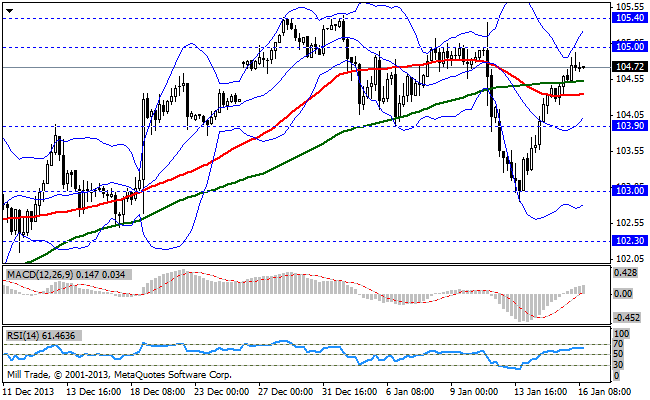The image size is (650, 400).
Task: Click the 104.55 price scale value
Action: 630,79
